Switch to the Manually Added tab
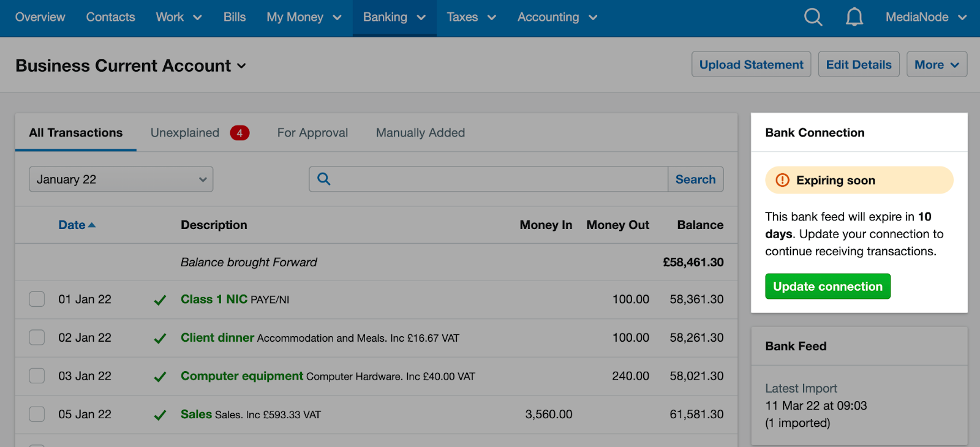Screen dimensions: 980x447 tap(420, 133)
